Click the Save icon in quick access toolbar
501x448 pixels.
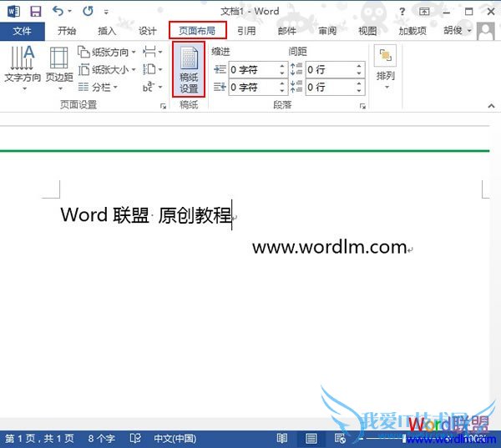click(35, 11)
